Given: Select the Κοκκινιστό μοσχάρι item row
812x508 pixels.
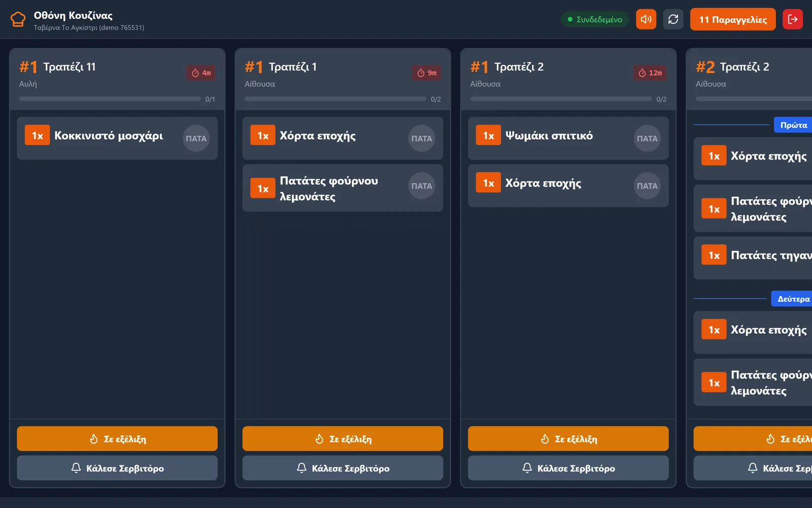Looking at the screenshot, I should coord(117,138).
